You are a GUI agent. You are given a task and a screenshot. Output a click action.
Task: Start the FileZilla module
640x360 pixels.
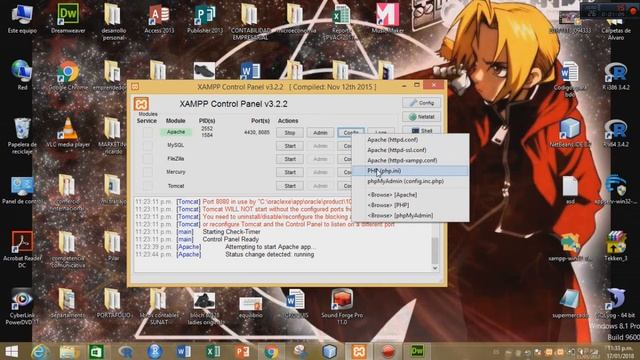point(290,159)
